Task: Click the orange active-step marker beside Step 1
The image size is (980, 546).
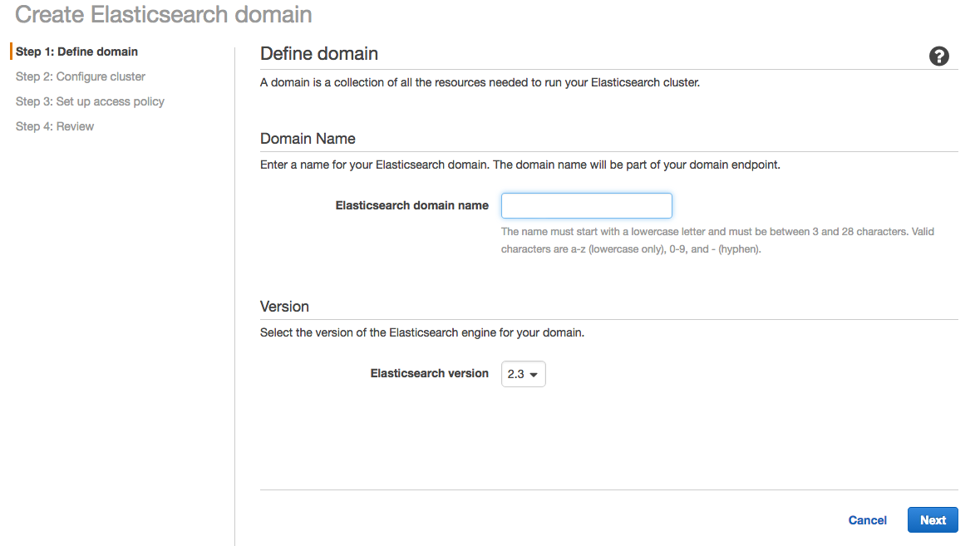Action: click(12, 52)
